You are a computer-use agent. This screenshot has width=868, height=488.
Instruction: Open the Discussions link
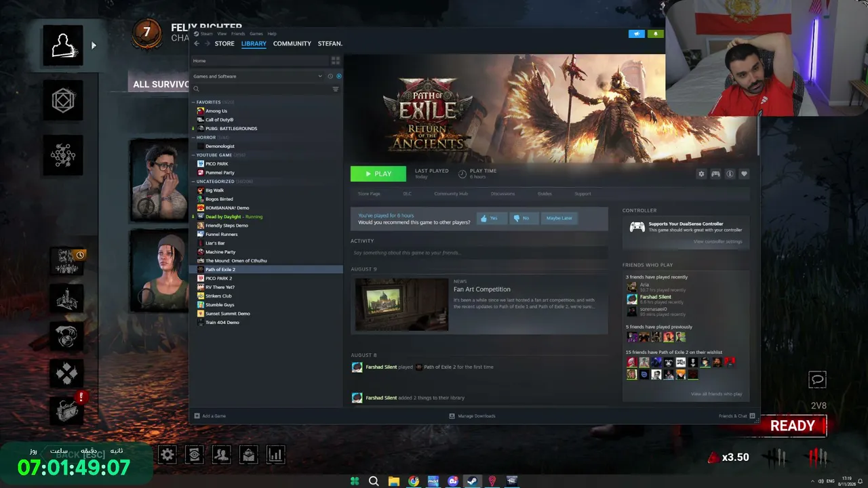pyautogui.click(x=502, y=194)
